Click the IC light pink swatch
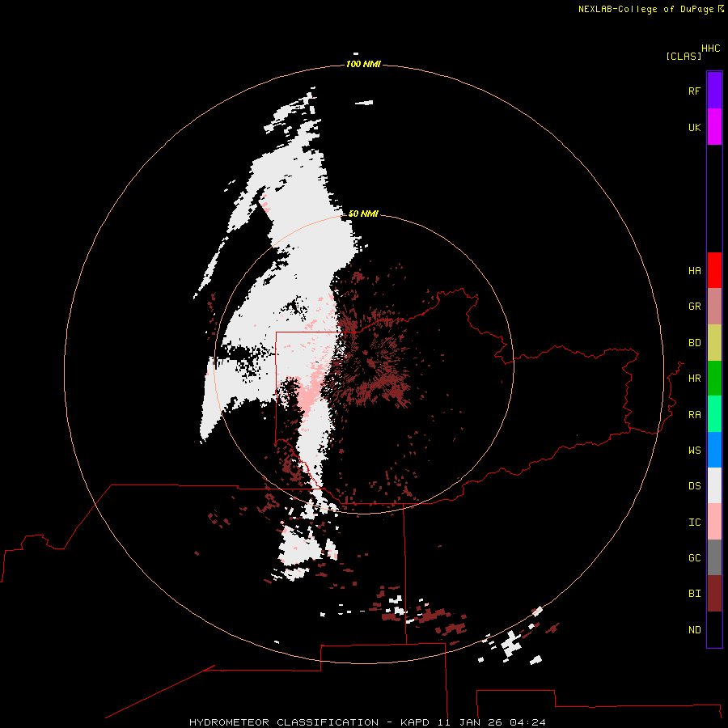Viewport: 728px width, 728px height. point(714,522)
